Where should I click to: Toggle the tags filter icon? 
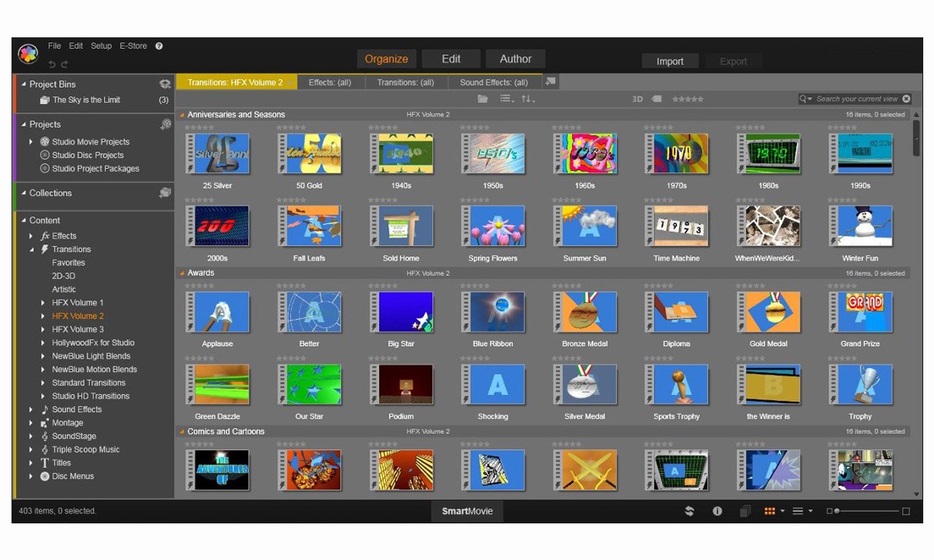click(657, 99)
